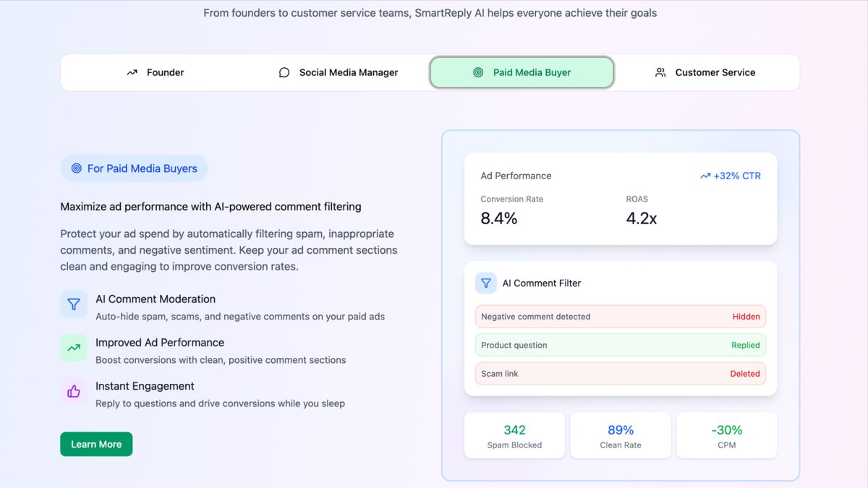This screenshot has height=488, width=868.
Task: Select the Paid Media Buyer tab
Action: [522, 72]
